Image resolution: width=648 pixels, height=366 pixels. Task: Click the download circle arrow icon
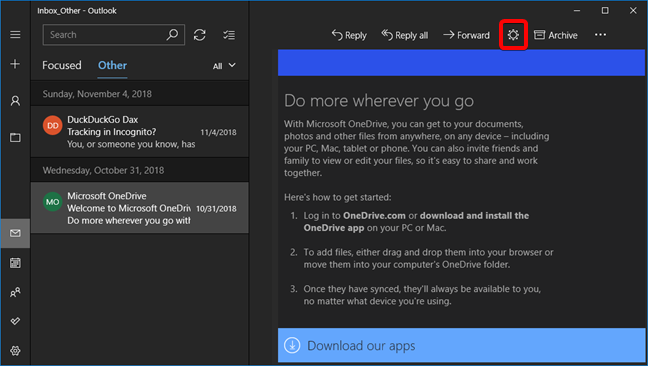point(292,345)
